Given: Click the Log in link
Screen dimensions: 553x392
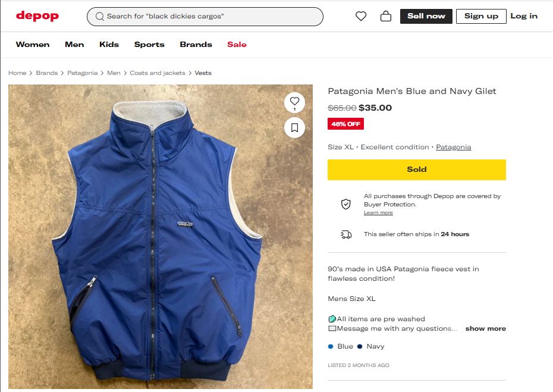Looking at the screenshot, I should click(524, 17).
